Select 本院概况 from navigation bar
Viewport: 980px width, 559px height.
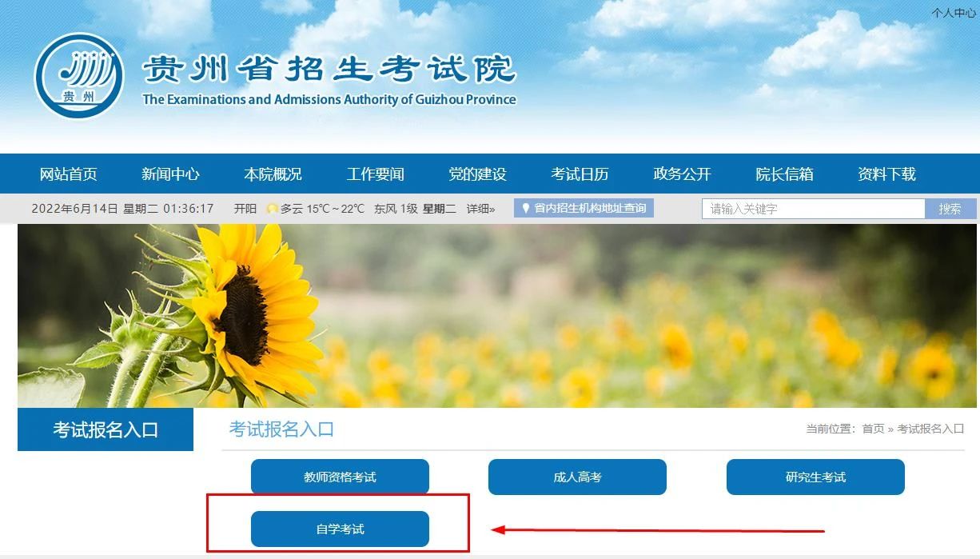(273, 174)
